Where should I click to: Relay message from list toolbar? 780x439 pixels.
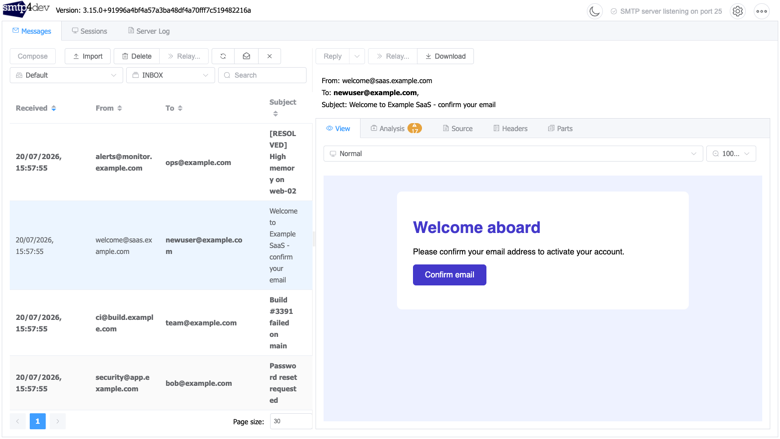(x=184, y=56)
